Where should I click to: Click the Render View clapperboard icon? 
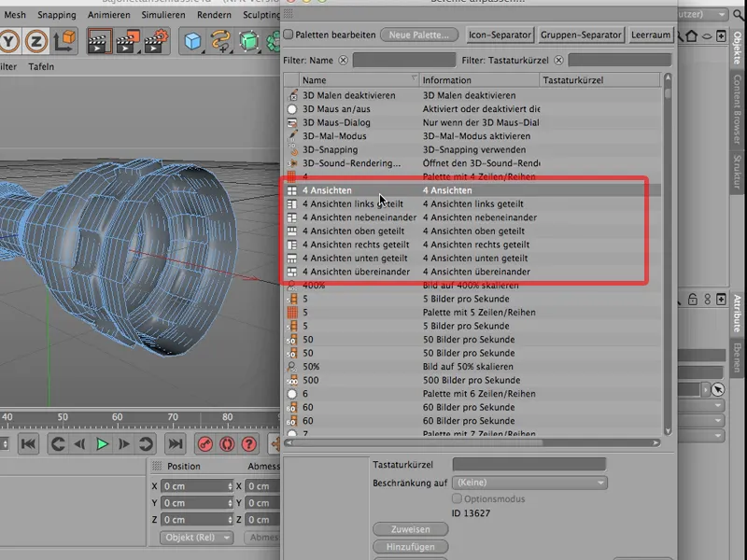click(99, 41)
